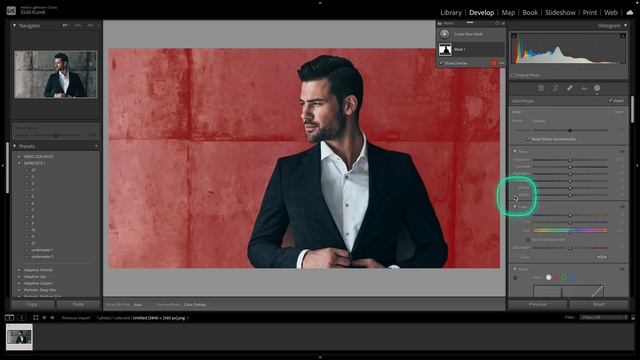Select the Masking tool circle icon
This screenshot has width=640, height=360.
click(597, 88)
